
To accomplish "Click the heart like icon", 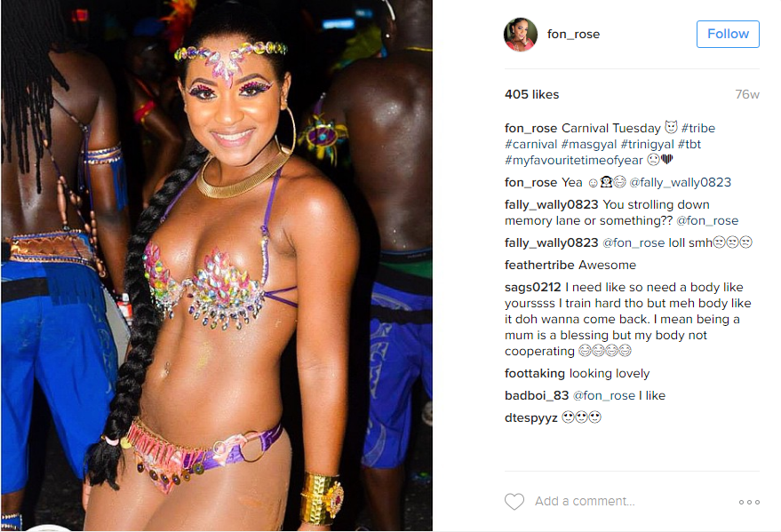I will 514,501.
